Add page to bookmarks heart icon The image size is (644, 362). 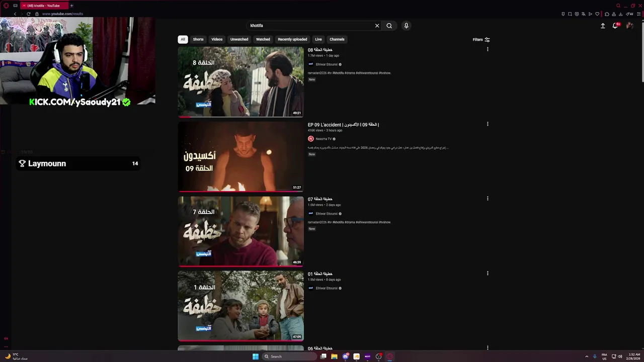597,14
